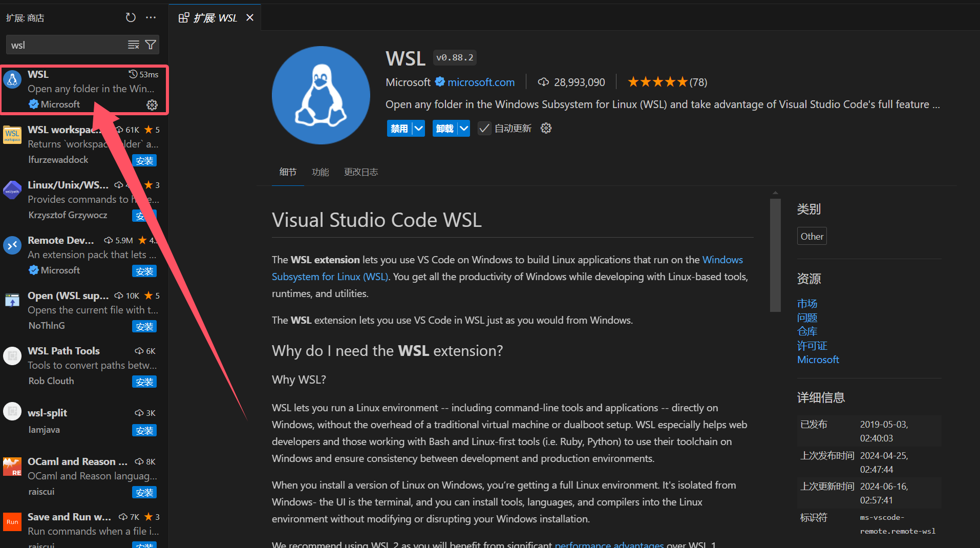Viewport: 980px width, 548px height.
Task: Select the Save and Run extension icon
Action: click(12, 522)
